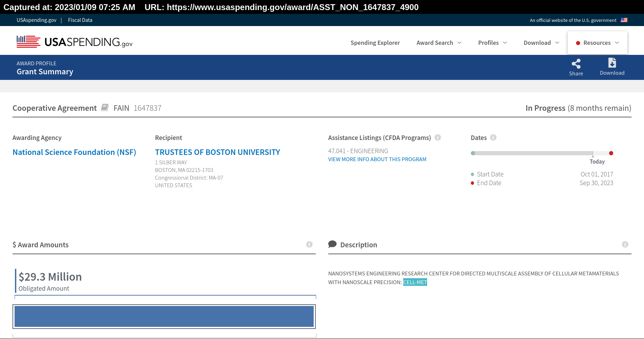Click View More Info About This Program
The image size is (644, 339).
click(377, 159)
